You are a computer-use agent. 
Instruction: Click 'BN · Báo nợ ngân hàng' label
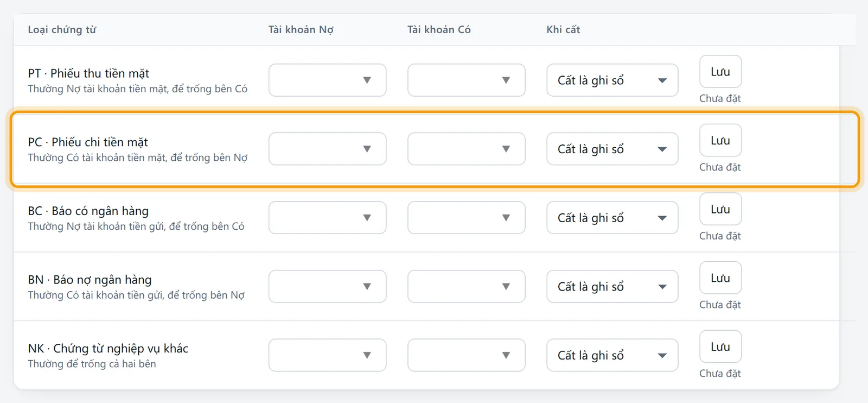(x=90, y=280)
